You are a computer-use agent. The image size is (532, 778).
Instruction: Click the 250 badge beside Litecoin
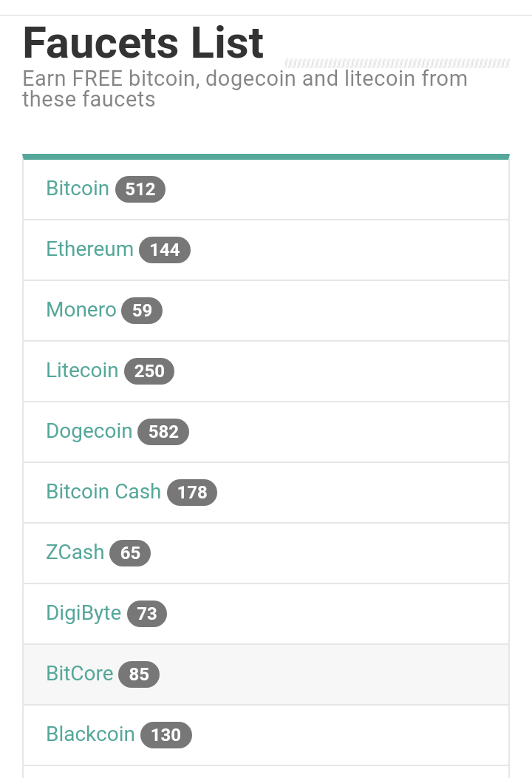click(149, 371)
